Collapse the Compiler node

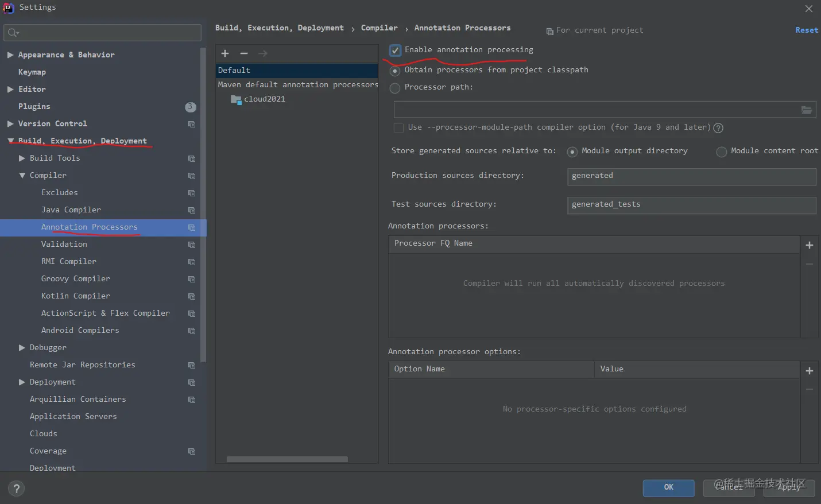tap(22, 175)
